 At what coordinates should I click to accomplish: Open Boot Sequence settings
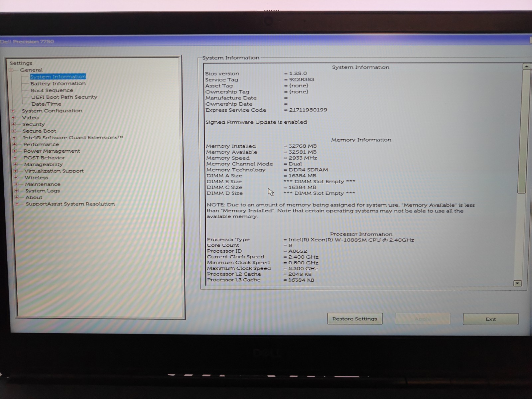coord(52,90)
